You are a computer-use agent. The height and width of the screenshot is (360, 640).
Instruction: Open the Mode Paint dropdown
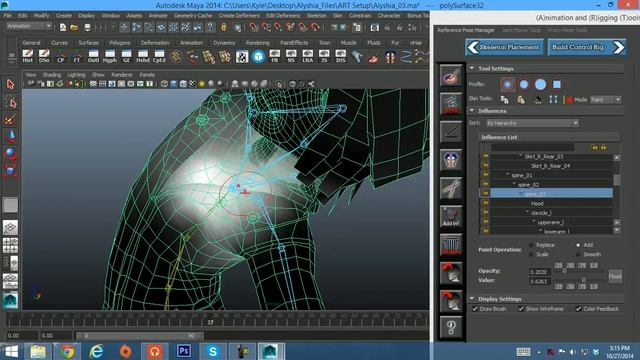click(x=606, y=100)
